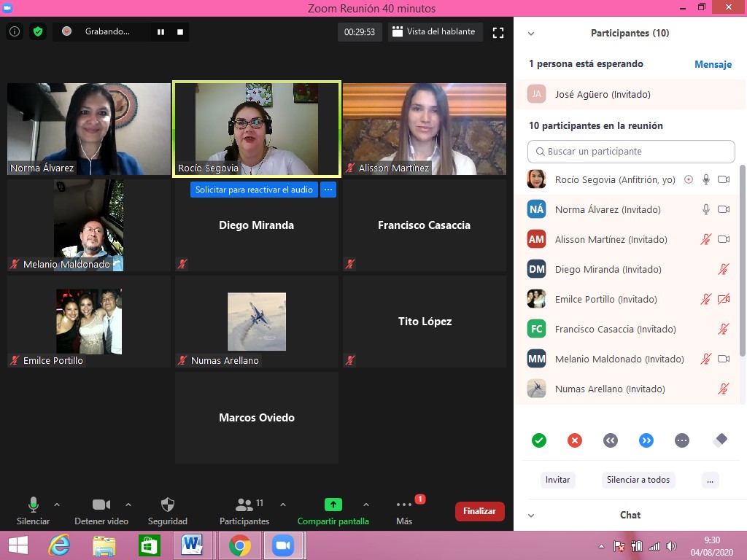
Task: Stop video with Detener video
Action: (101, 511)
